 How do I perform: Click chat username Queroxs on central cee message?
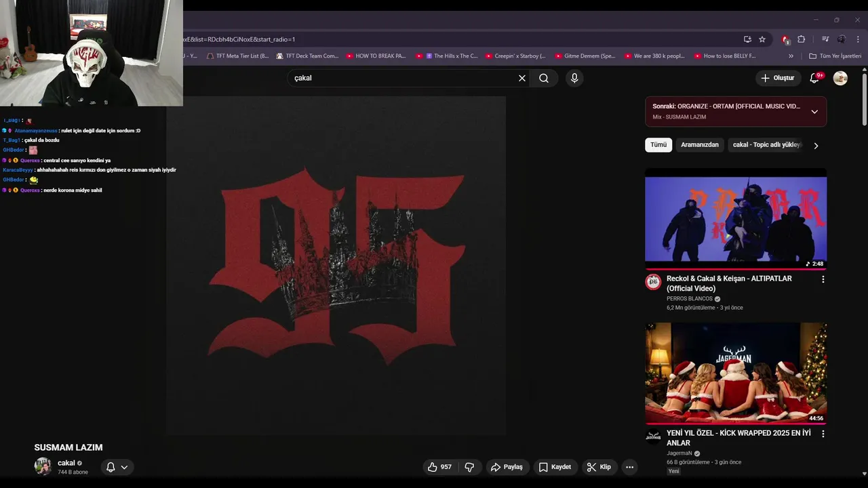(30, 161)
